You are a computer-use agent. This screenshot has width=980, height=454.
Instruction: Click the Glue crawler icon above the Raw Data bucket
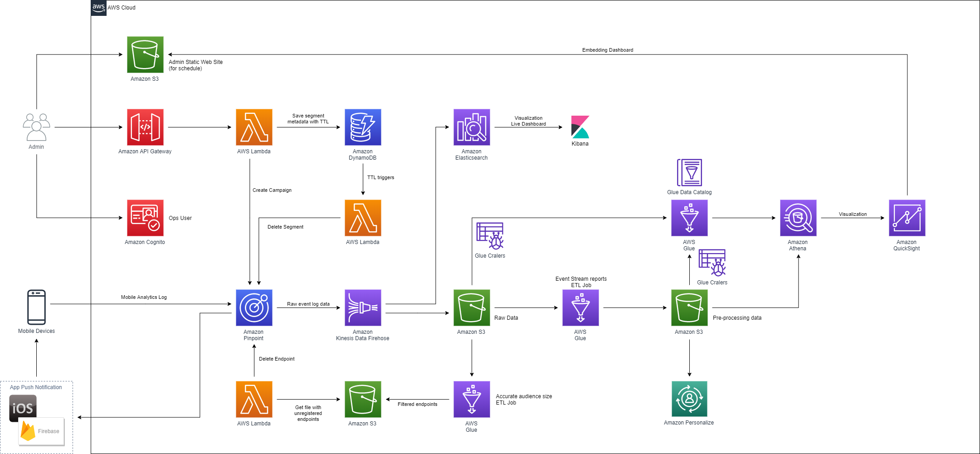click(x=490, y=236)
